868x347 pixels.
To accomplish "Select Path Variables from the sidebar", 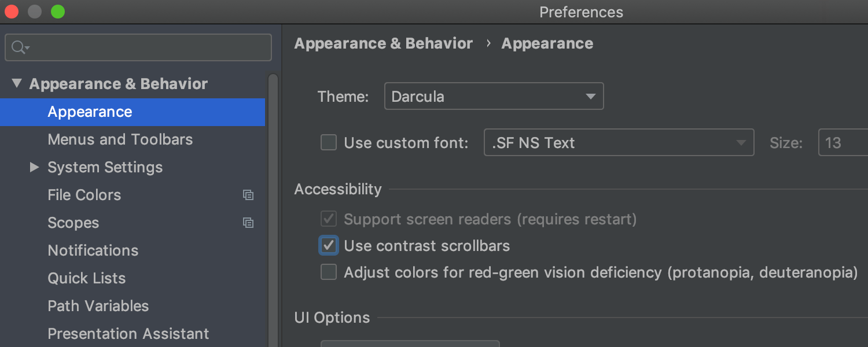I will (98, 306).
